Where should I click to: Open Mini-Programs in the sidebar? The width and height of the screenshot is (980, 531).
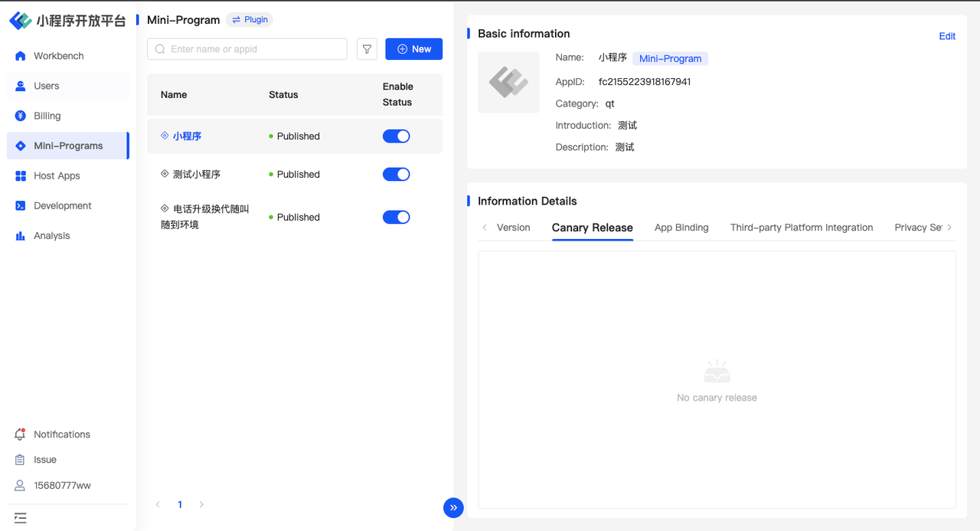click(68, 146)
